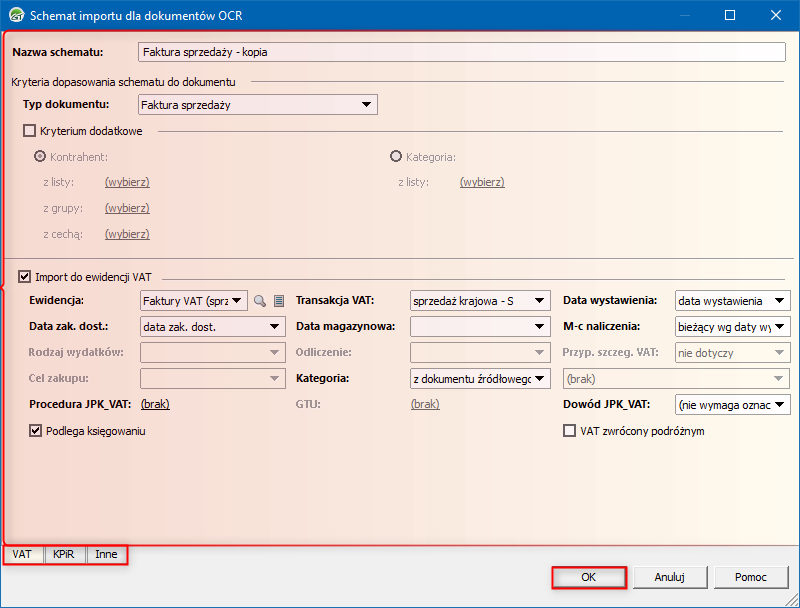This screenshot has width=800, height=608.
Task: Open the Data wystawienia dropdown
Action: click(x=733, y=301)
